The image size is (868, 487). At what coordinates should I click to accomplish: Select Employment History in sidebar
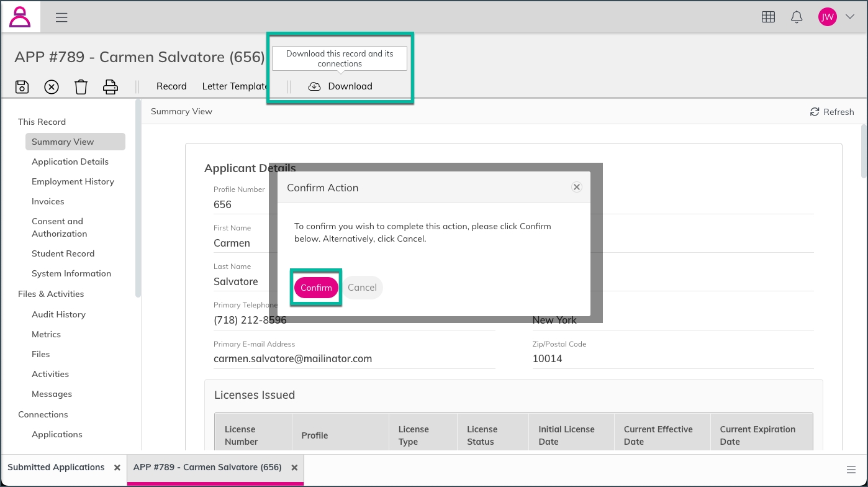[x=73, y=181]
